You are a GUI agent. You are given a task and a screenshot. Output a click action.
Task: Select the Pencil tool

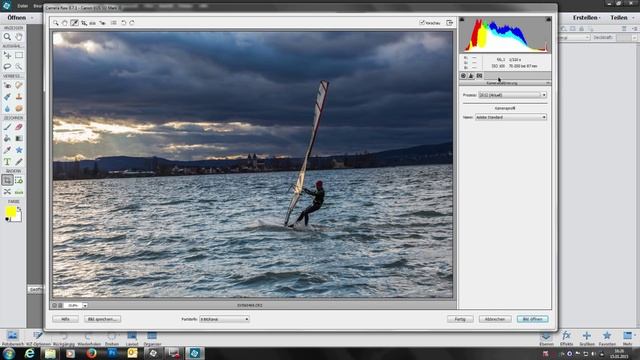pos(19,162)
